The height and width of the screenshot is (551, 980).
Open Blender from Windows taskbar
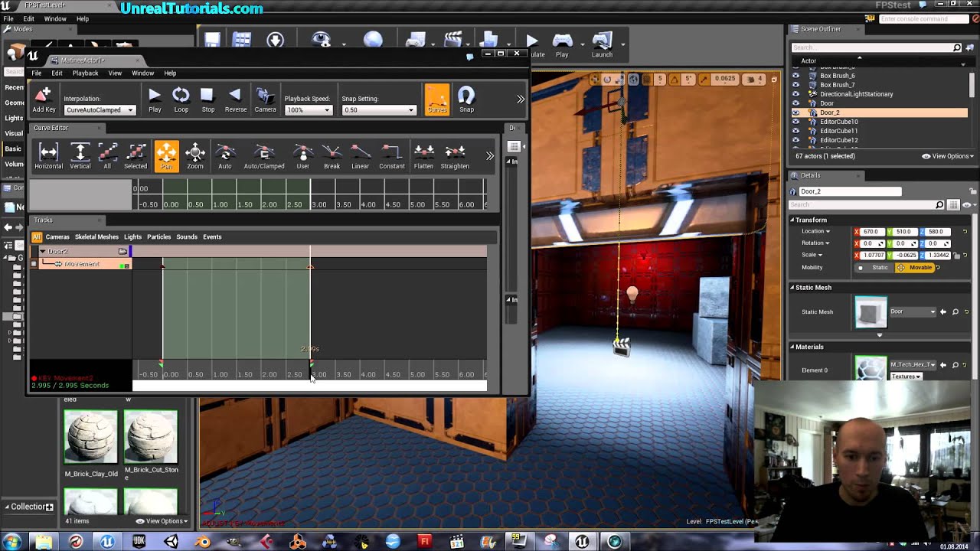pos(201,541)
